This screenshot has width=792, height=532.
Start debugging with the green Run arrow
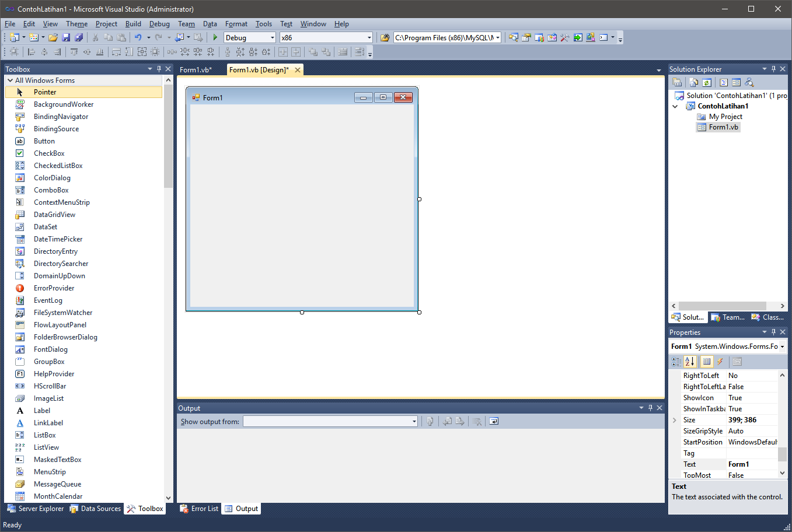click(x=214, y=37)
